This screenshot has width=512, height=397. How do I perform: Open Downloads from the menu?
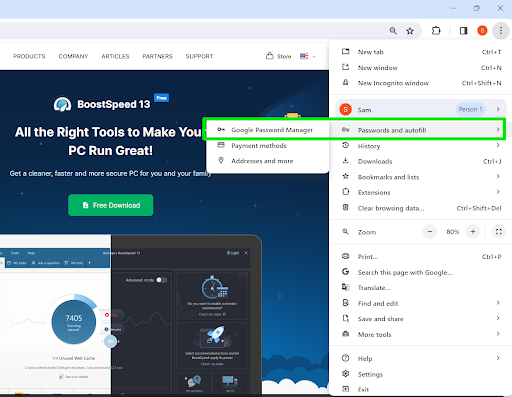[421, 161]
